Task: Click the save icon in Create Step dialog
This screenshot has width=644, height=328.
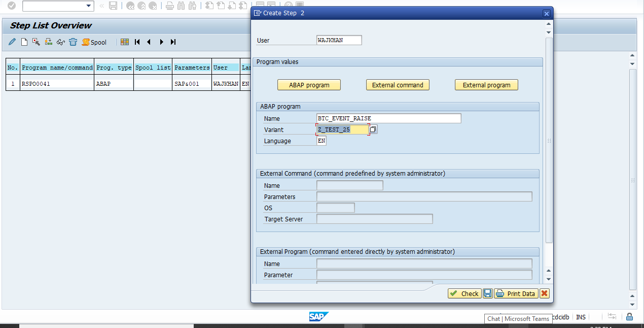Action: tap(487, 293)
